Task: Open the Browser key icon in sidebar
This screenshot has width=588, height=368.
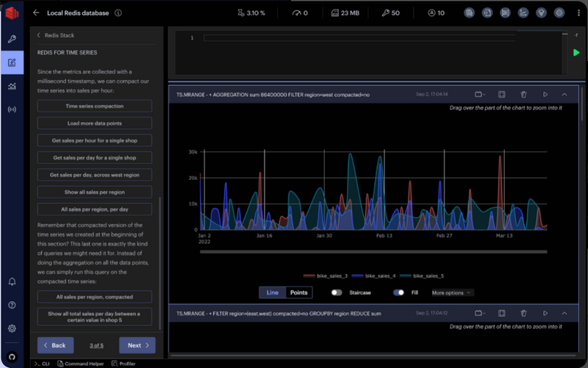Action: (x=12, y=39)
